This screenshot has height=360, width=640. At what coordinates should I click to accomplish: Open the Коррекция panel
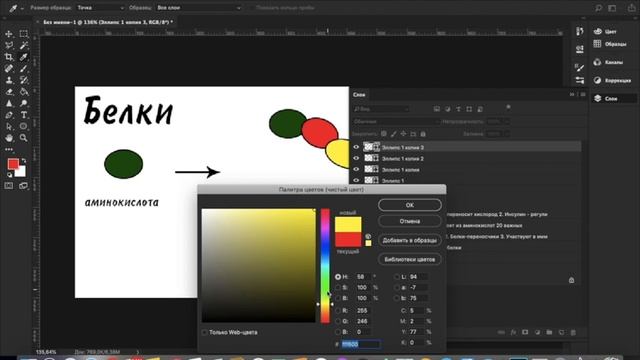[x=612, y=80]
